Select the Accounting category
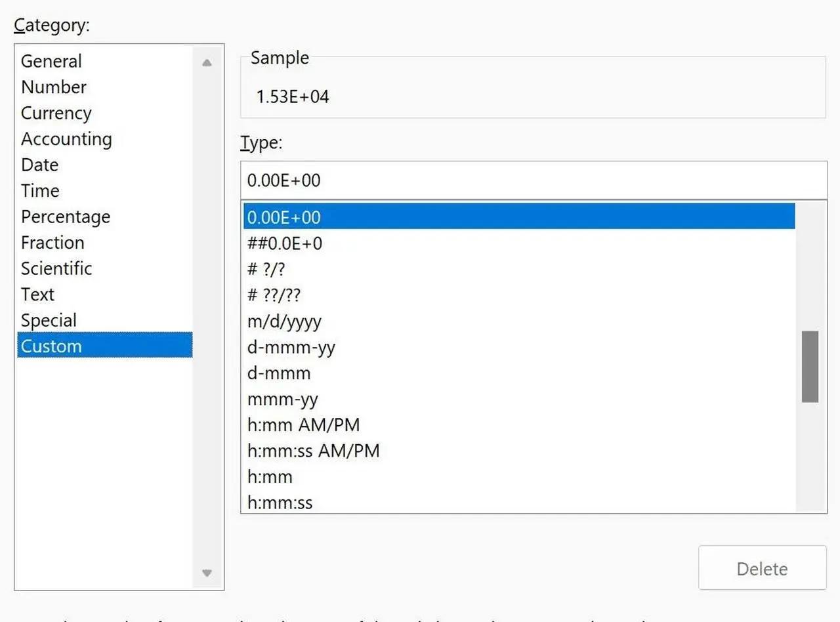 pyautogui.click(x=105, y=139)
